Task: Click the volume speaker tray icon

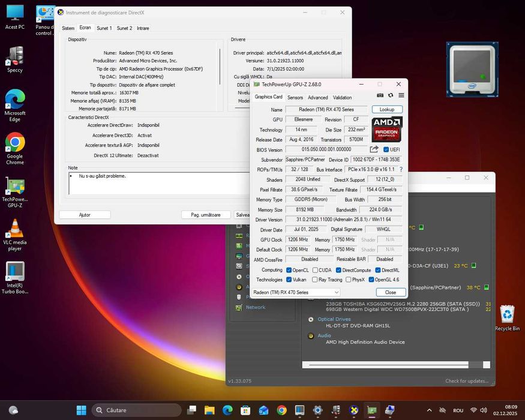Action: [483, 410]
